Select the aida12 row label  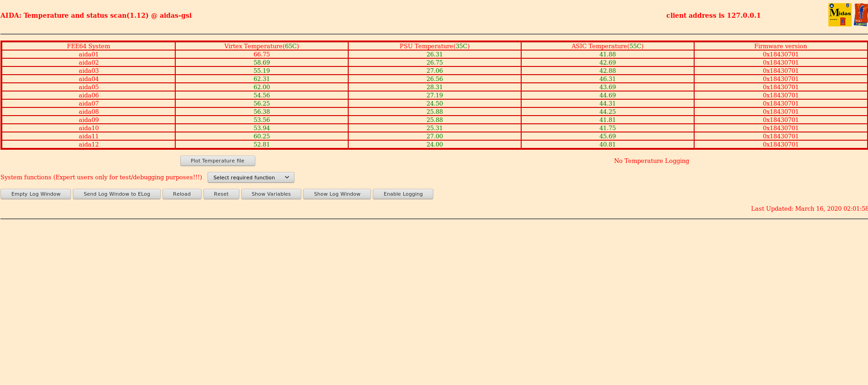89,145
